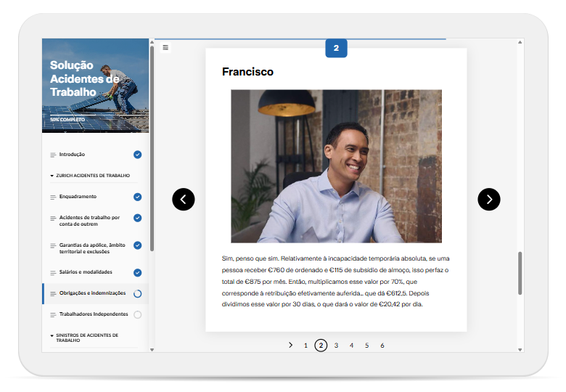Jump to slide 4 in pagination
Image resolution: width=566 pixels, height=392 pixels.
coord(351,346)
